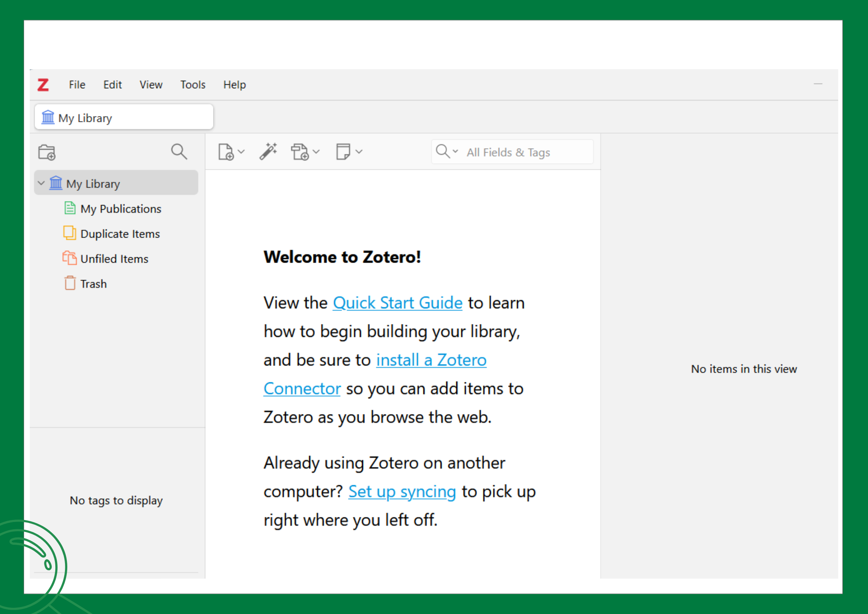Click the red Zotero Z logo
Screen dimensions: 868x614
[x=43, y=85]
